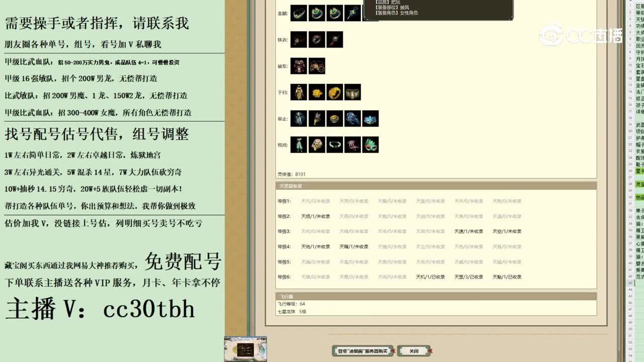Click the 铁衣: row label

click(x=283, y=40)
